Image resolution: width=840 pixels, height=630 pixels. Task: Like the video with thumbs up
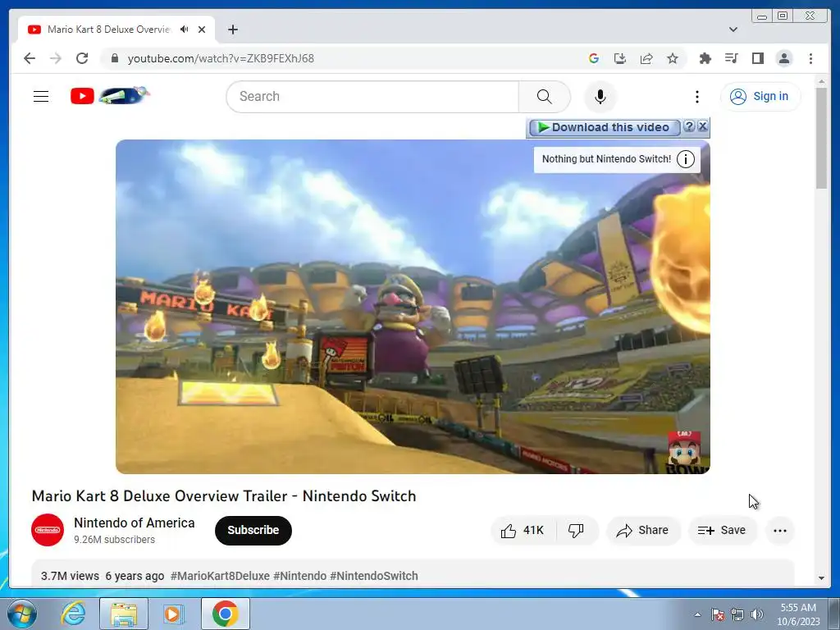point(523,531)
